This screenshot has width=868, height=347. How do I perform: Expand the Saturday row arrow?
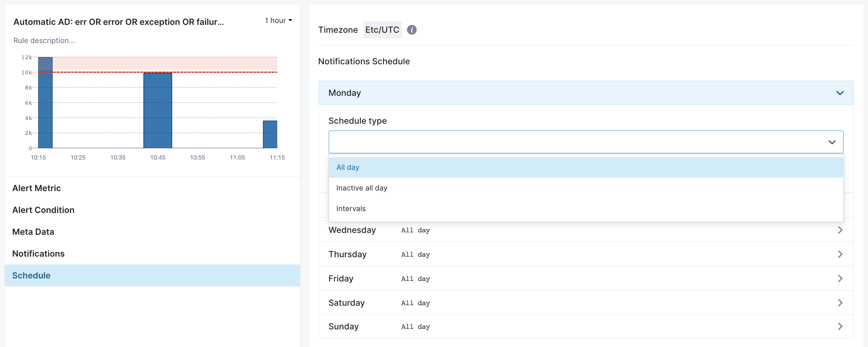pos(840,303)
